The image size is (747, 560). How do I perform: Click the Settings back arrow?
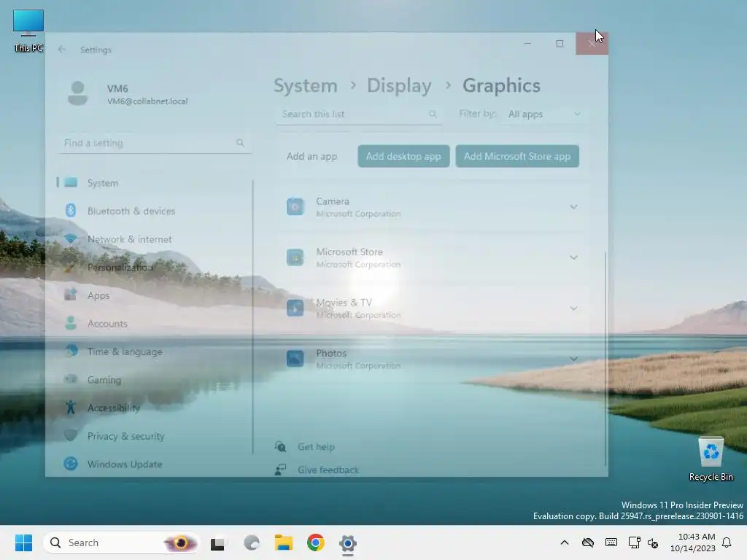pyautogui.click(x=62, y=49)
